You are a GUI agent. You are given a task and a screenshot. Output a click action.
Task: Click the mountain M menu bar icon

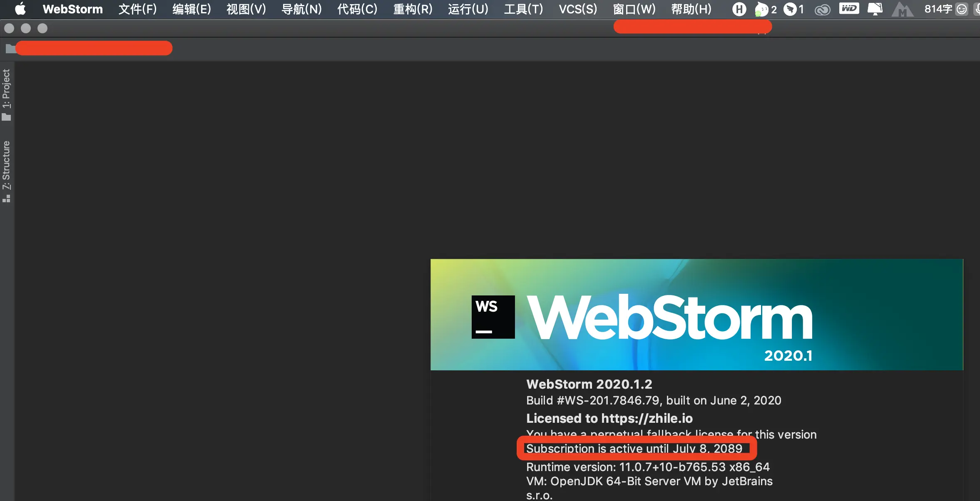pyautogui.click(x=902, y=9)
